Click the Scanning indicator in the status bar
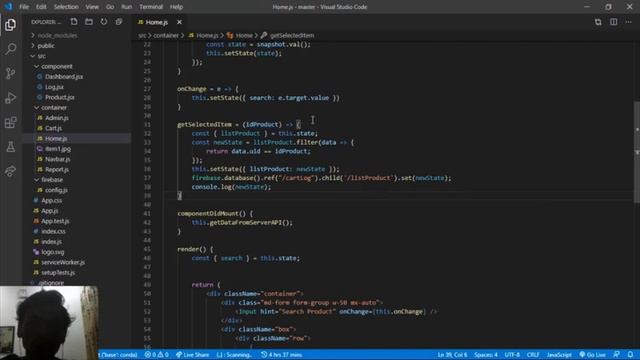This screenshot has height=360, width=640. (234, 355)
